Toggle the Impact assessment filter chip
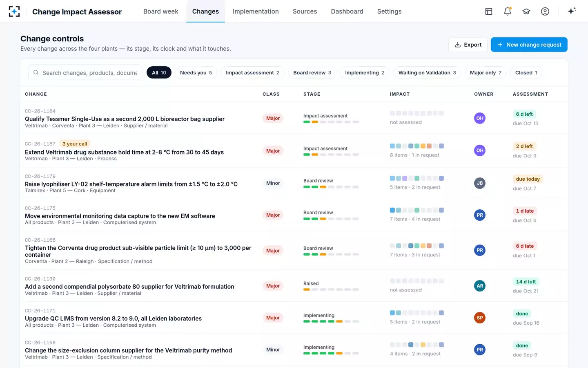The width and height of the screenshot is (588, 368). 252,73
